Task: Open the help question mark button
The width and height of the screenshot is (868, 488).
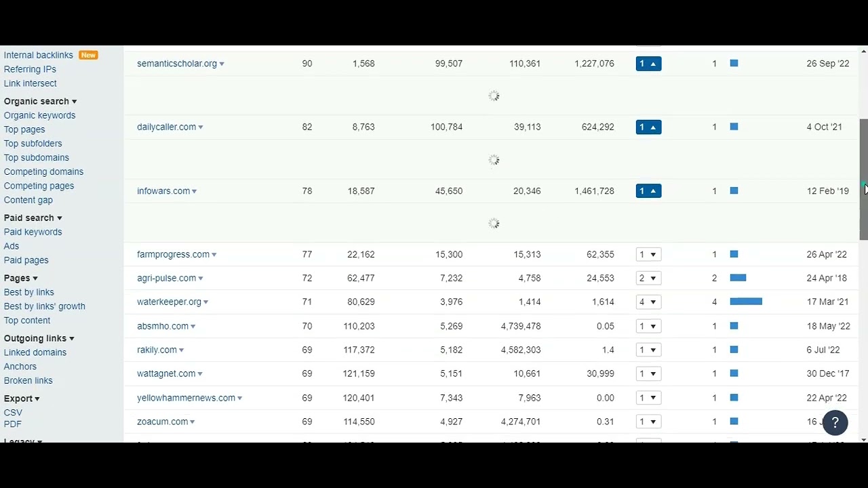Action: click(835, 422)
